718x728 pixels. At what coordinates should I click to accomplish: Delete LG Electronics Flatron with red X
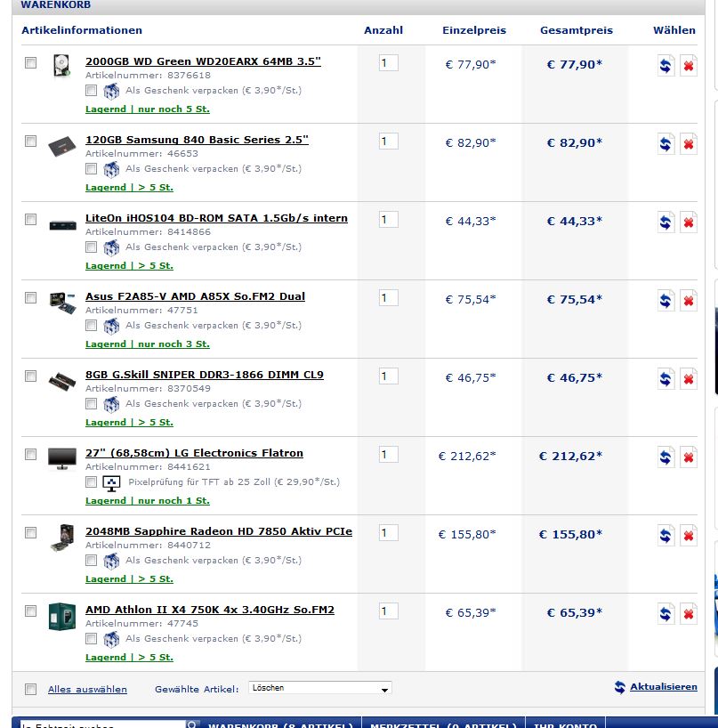pyautogui.click(x=689, y=457)
